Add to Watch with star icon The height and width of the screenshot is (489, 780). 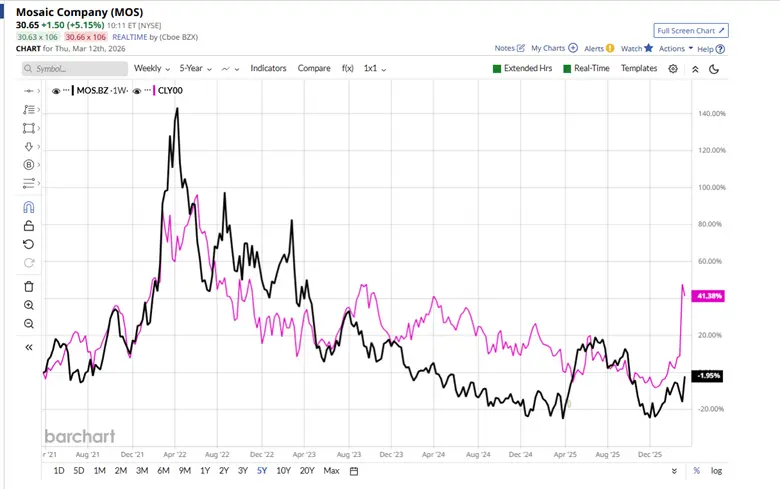[649, 48]
